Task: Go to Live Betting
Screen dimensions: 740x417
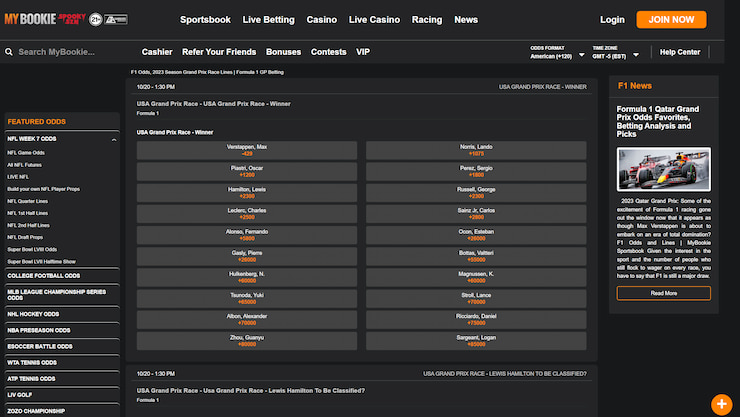Action: (269, 20)
